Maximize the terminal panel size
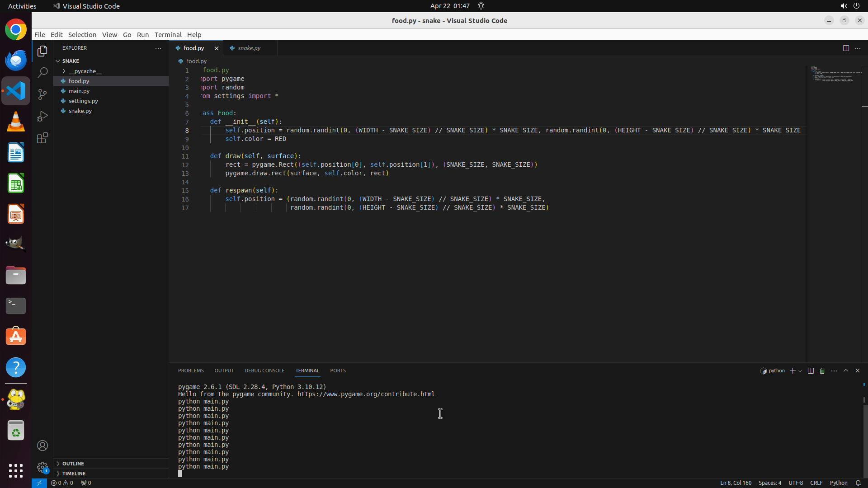This screenshot has width=868, height=488. [x=846, y=371]
